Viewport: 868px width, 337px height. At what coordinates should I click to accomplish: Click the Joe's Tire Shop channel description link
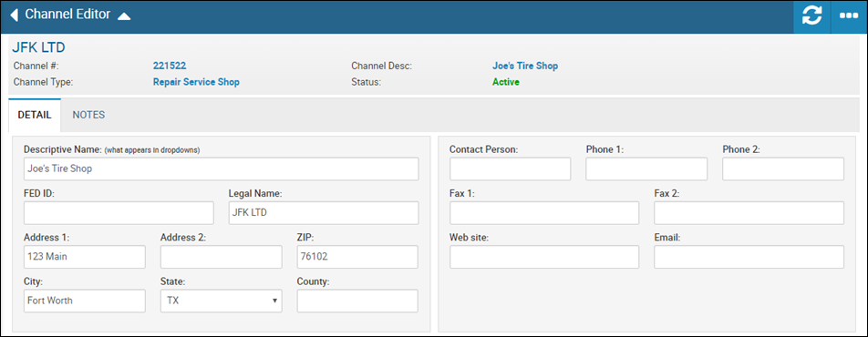pyautogui.click(x=525, y=66)
